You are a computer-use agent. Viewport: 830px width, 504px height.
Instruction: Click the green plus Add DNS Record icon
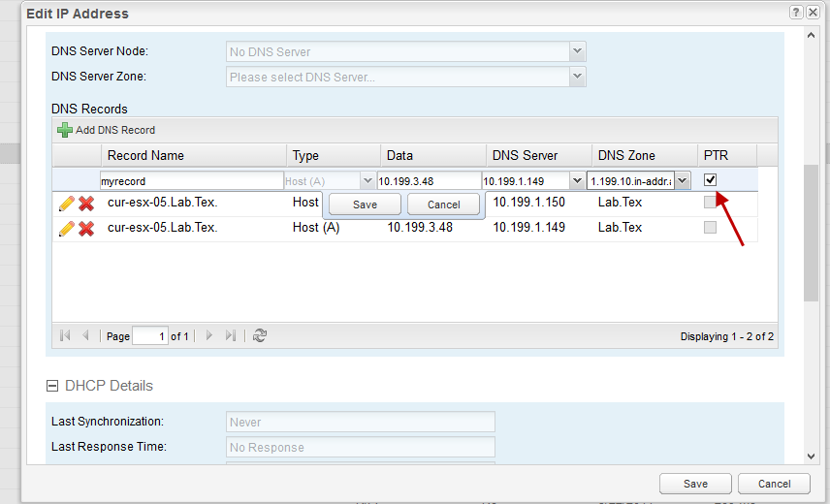tap(65, 130)
